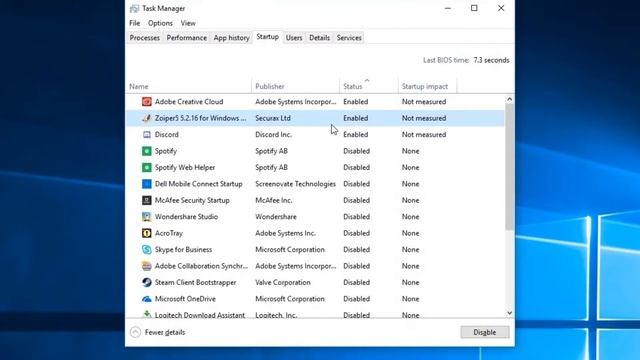
Task: Select the AcroTray entry name
Action: pyautogui.click(x=169, y=233)
